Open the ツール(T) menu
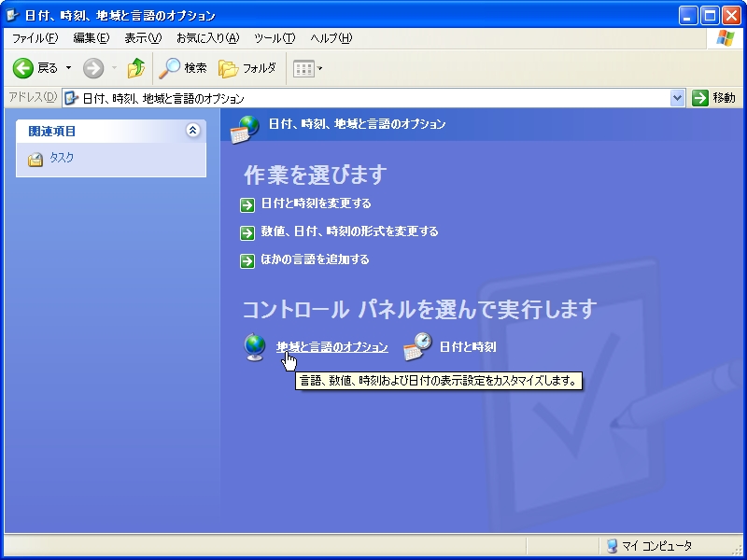The image size is (747, 560). (x=275, y=38)
